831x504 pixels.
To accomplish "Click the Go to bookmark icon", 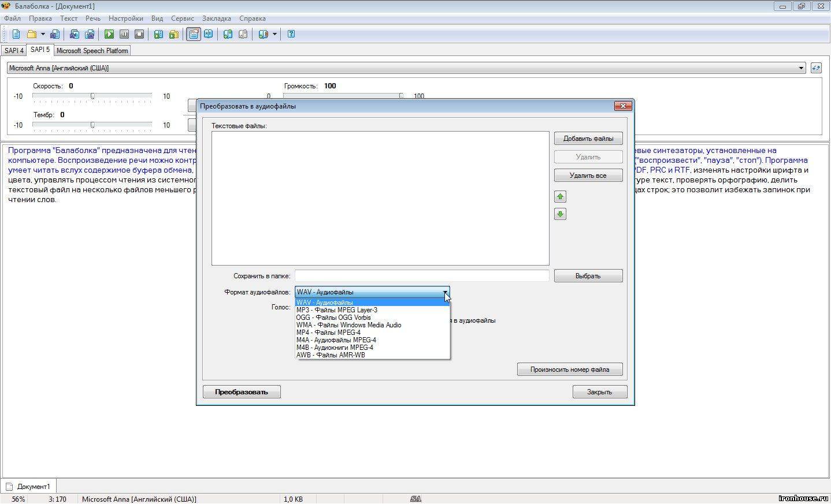I will coord(243,34).
